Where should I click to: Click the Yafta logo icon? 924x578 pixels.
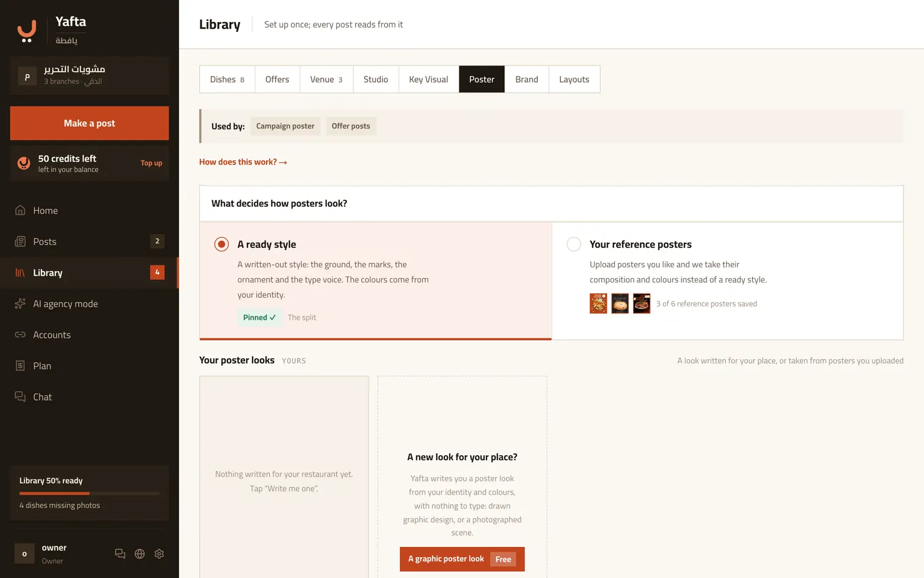(26, 31)
